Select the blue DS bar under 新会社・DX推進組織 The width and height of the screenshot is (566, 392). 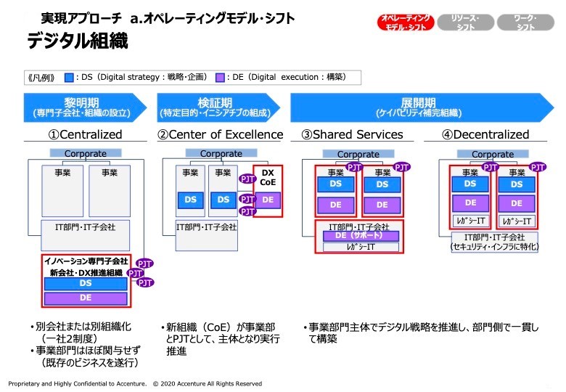pos(86,284)
